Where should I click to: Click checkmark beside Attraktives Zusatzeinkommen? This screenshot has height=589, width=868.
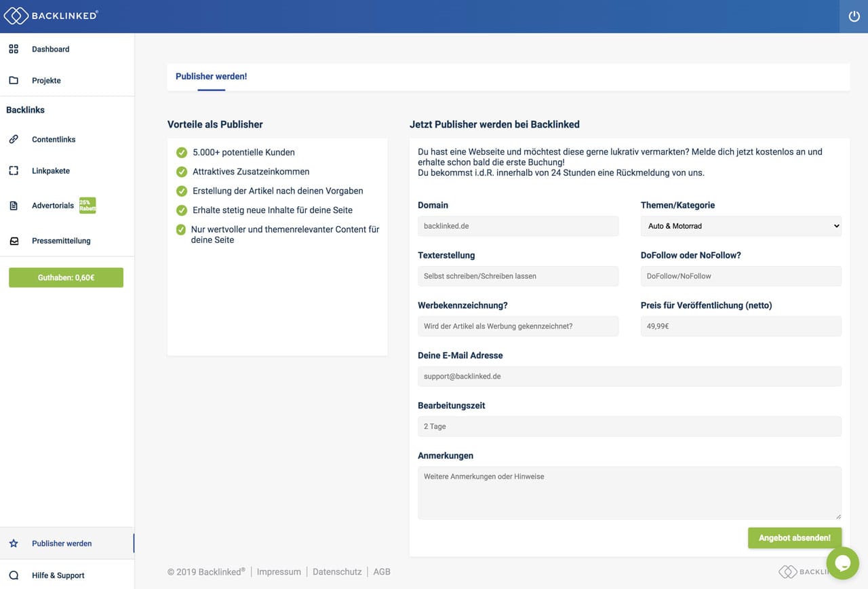[x=181, y=172]
